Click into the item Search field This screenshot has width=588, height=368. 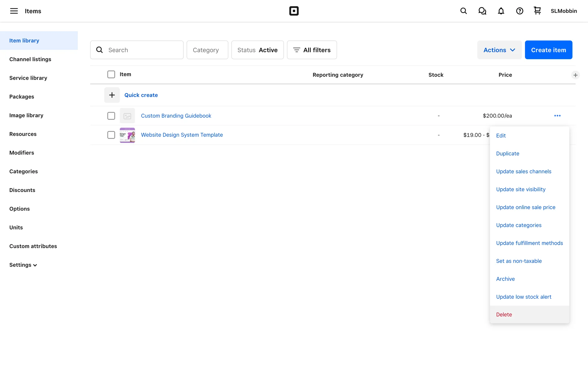[x=142, y=50]
